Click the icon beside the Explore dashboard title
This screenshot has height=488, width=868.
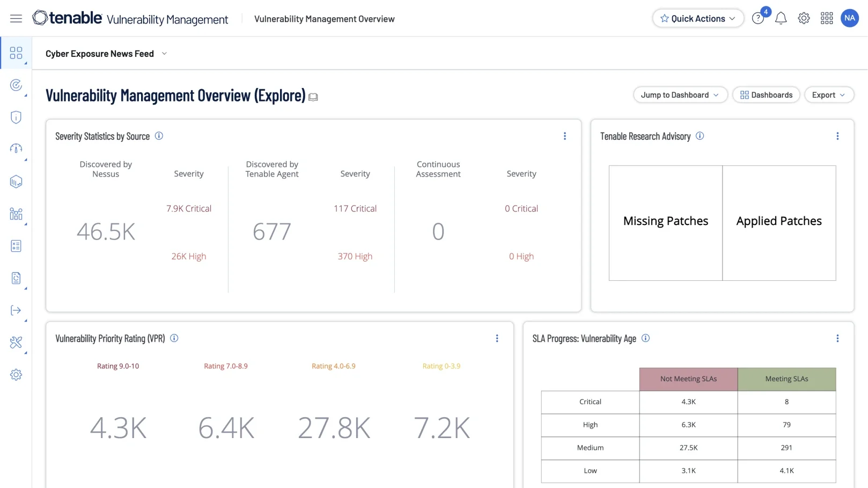[x=313, y=97]
